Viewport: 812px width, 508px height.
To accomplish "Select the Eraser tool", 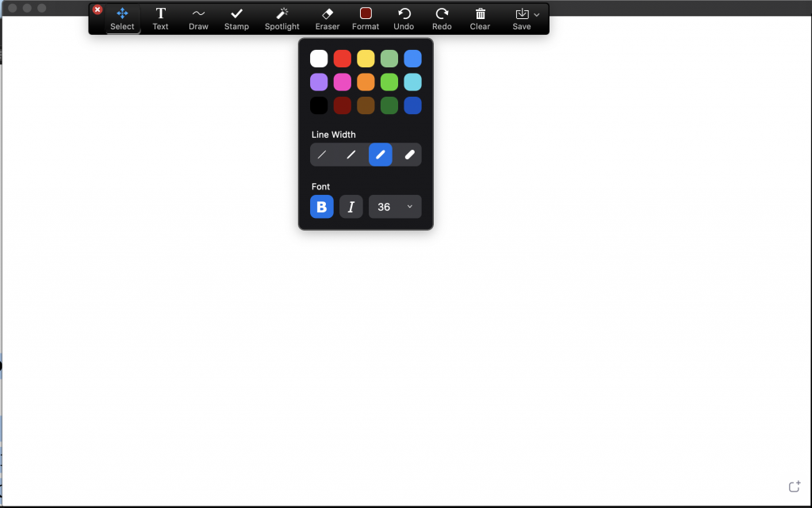I will coord(327,18).
